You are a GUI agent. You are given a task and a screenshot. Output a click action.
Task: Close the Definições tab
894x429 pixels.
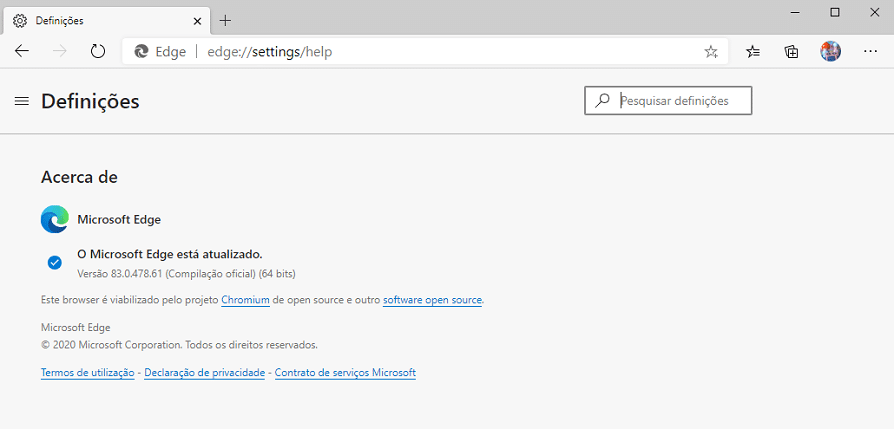coord(197,21)
